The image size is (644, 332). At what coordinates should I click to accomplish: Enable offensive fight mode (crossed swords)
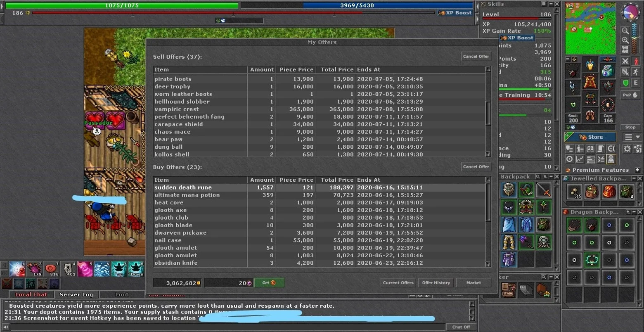click(626, 62)
